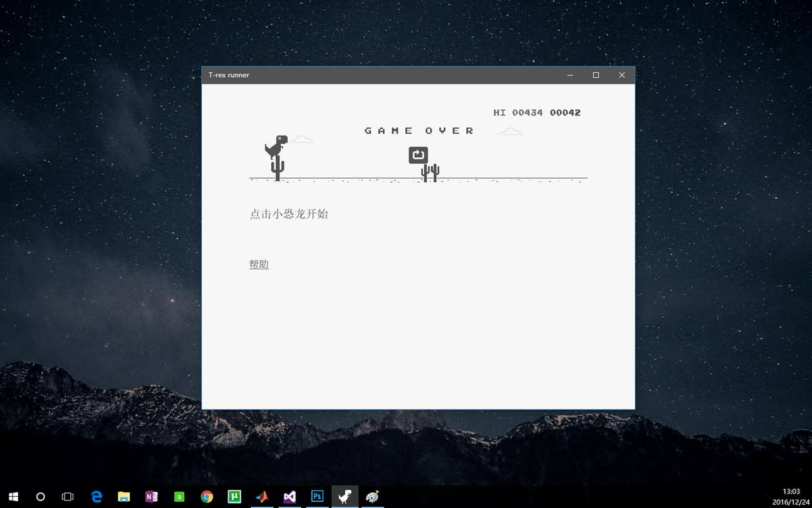Maximize the T-rex runner window
Viewport: 812px width, 508px height.
click(596, 75)
